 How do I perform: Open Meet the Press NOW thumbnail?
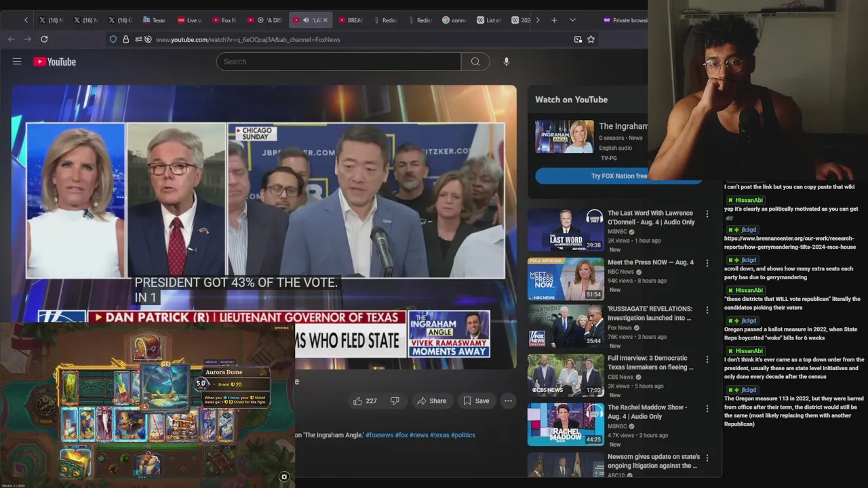click(x=566, y=279)
